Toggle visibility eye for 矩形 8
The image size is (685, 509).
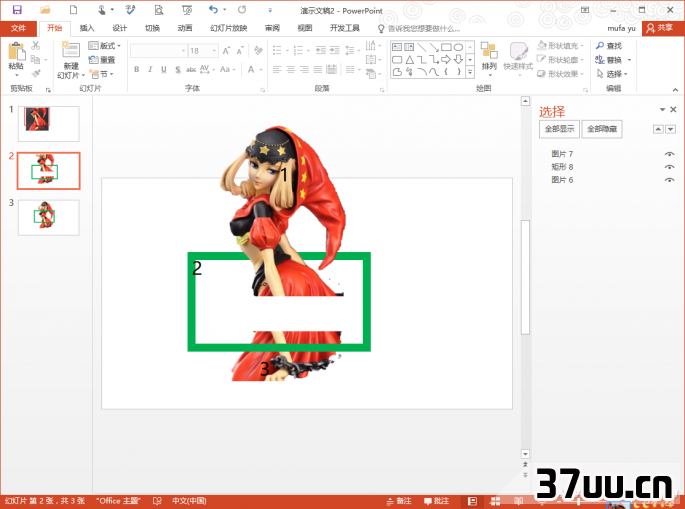click(669, 167)
